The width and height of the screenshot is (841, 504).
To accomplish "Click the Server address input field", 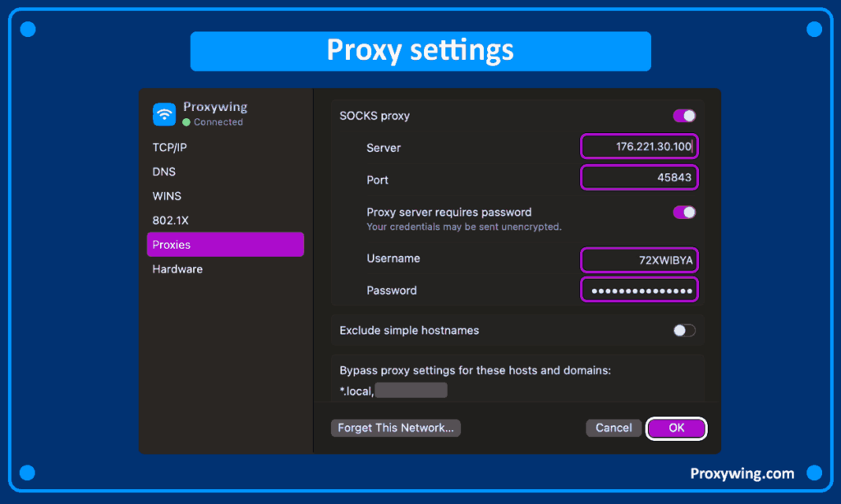I will coord(639,146).
